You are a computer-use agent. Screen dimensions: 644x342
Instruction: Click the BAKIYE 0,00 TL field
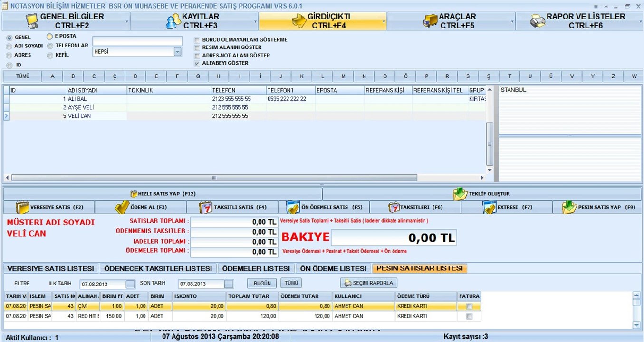point(394,237)
